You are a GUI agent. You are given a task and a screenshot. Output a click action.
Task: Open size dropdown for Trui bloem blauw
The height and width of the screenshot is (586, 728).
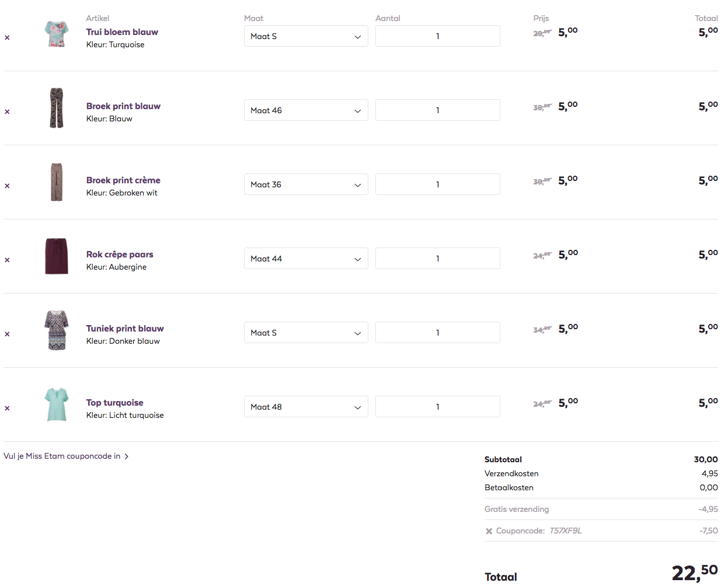click(x=306, y=36)
